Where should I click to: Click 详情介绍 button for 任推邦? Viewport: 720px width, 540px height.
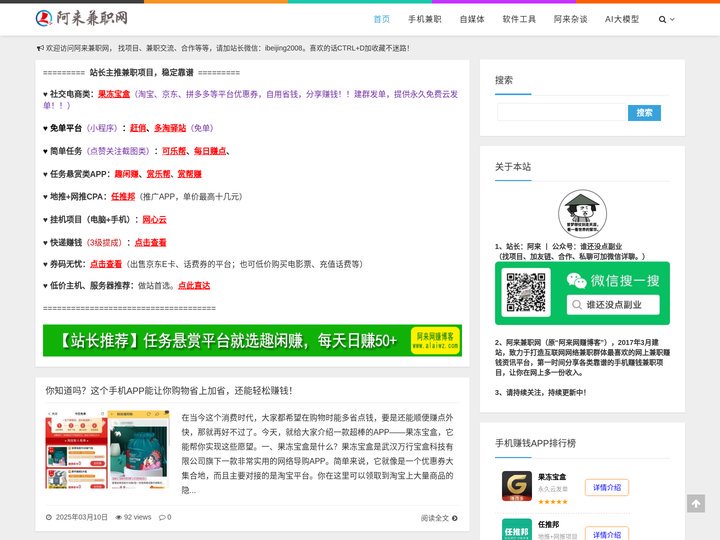coord(607,534)
